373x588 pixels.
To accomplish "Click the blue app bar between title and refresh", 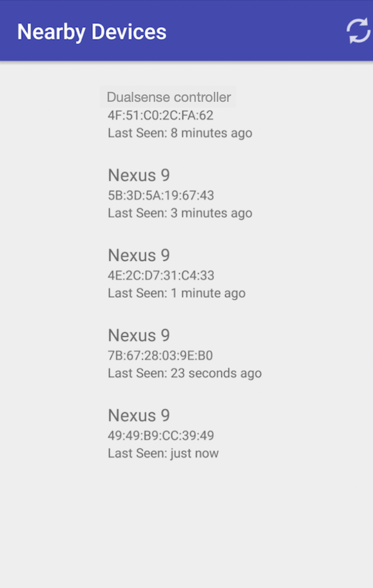I will click(255, 32).
